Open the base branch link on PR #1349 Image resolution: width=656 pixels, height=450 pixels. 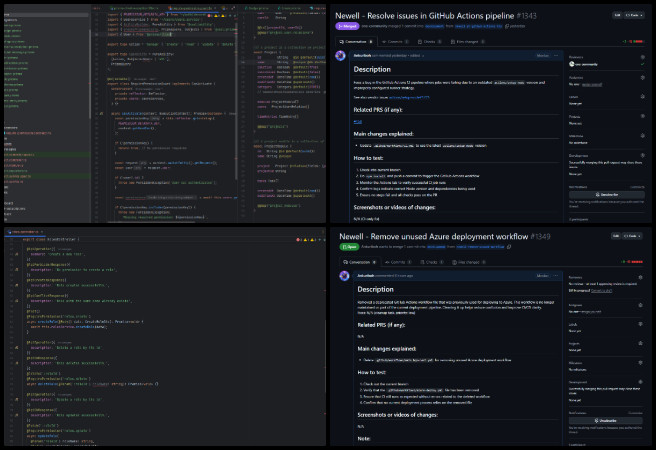point(436,247)
